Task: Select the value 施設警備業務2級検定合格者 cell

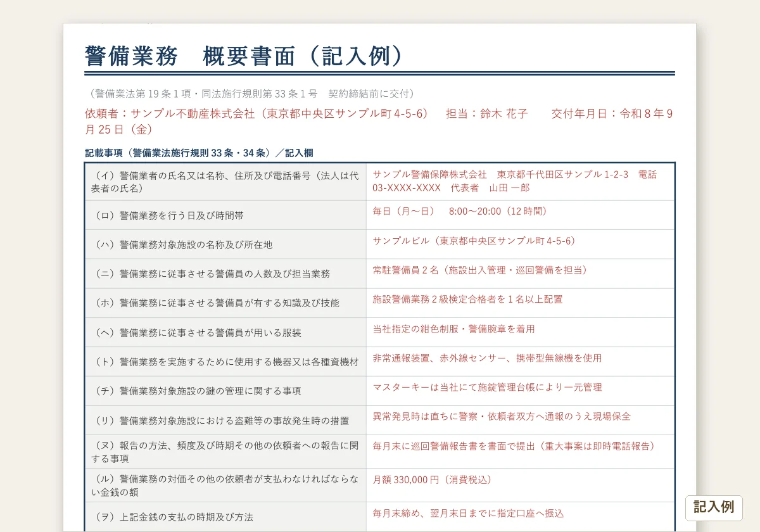Action: click(x=521, y=303)
